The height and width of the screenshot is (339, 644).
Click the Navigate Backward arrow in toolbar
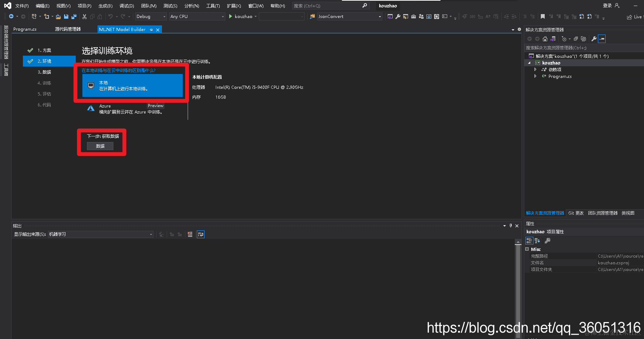[x=11, y=17]
